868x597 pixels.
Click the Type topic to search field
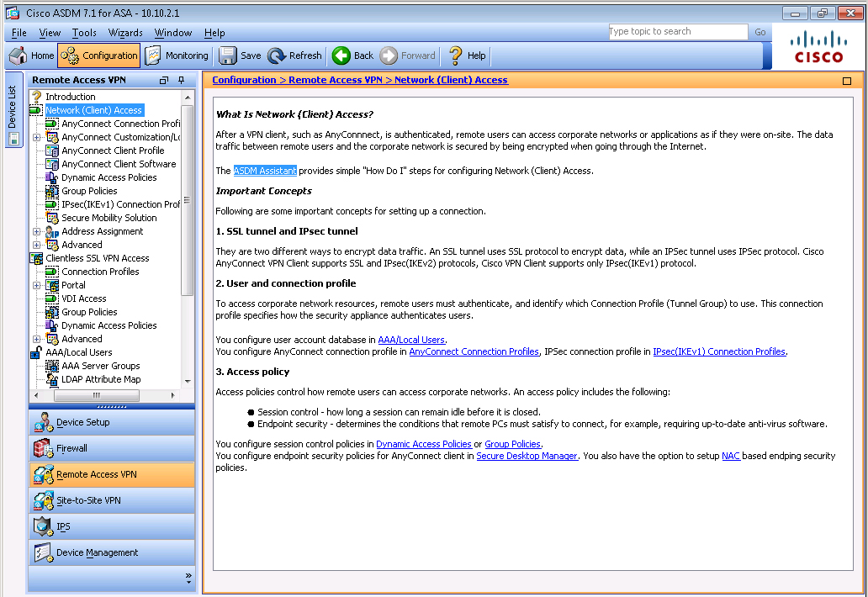click(x=677, y=32)
